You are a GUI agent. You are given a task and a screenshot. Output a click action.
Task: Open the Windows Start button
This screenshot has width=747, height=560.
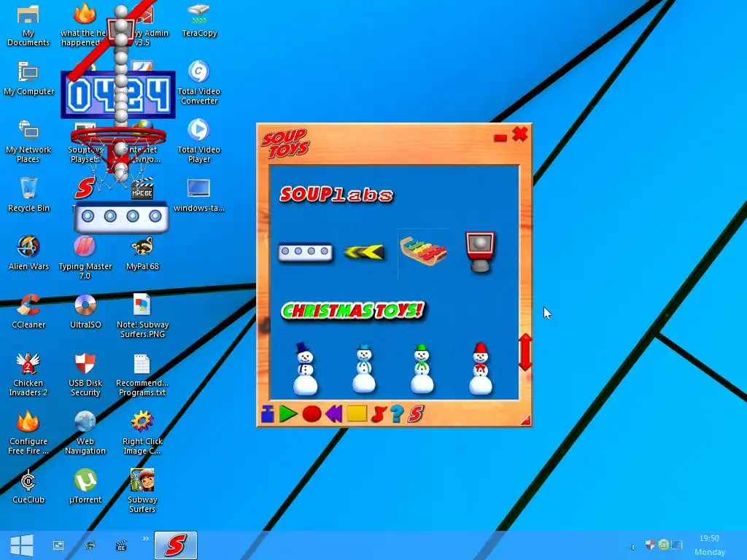point(21,545)
